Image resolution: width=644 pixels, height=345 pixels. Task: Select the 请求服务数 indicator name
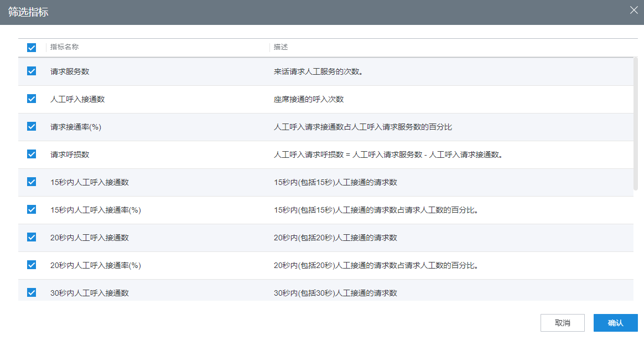coord(70,71)
